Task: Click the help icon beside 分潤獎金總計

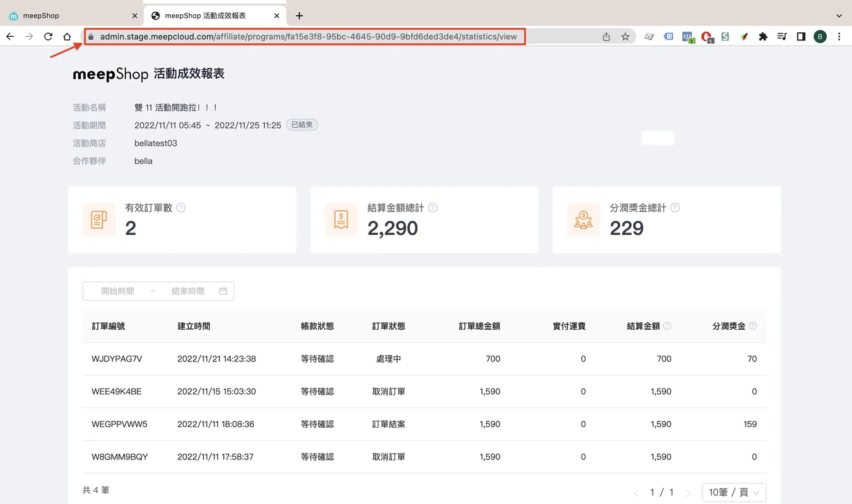Action: coord(674,208)
